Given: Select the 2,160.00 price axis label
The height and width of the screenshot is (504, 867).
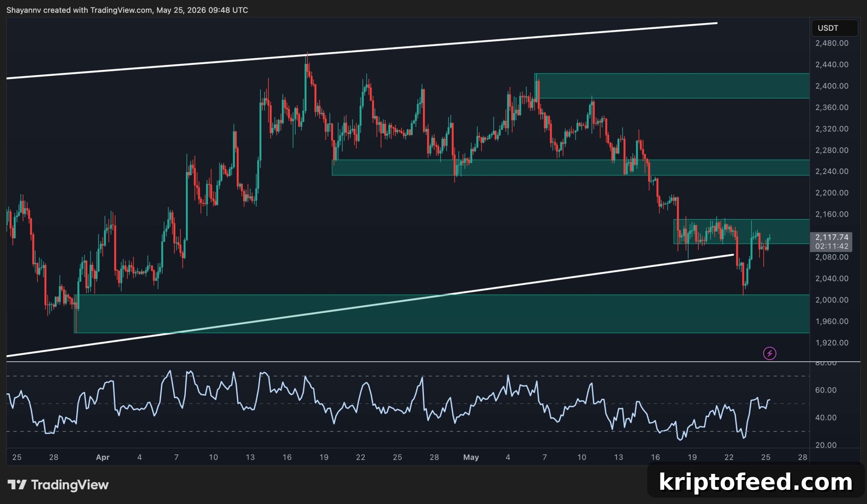Looking at the screenshot, I should (x=832, y=214).
